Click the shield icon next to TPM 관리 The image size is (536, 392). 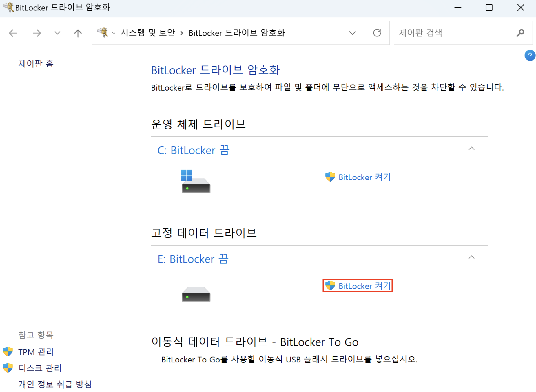pos(8,351)
